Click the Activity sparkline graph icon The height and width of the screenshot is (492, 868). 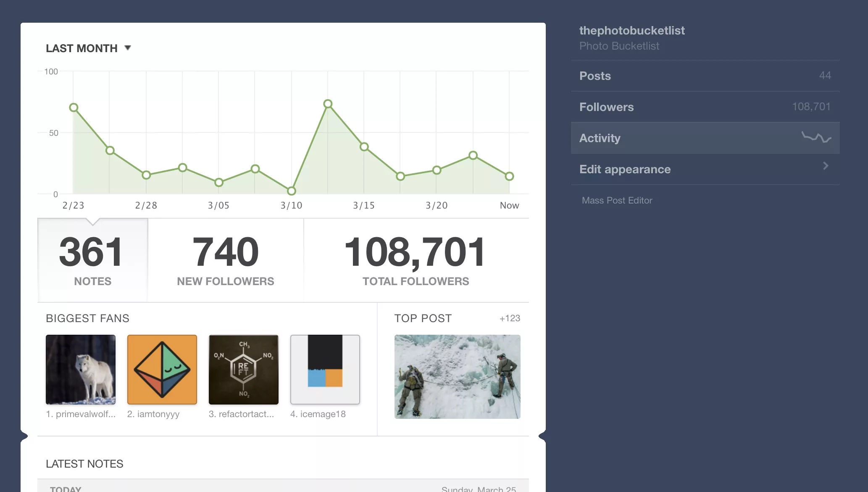click(x=816, y=138)
